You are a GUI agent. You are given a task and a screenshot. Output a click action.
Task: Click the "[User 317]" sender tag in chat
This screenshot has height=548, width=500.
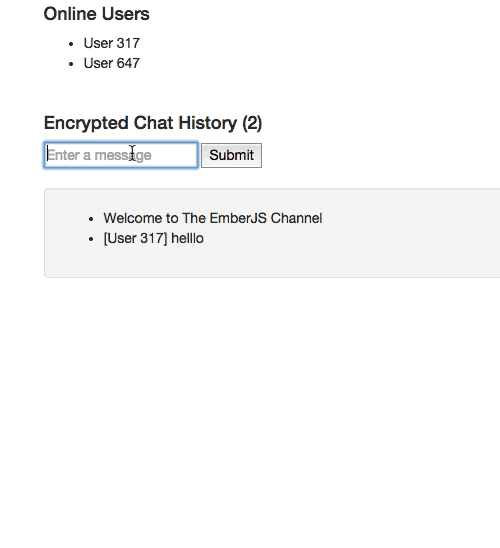[x=135, y=238]
